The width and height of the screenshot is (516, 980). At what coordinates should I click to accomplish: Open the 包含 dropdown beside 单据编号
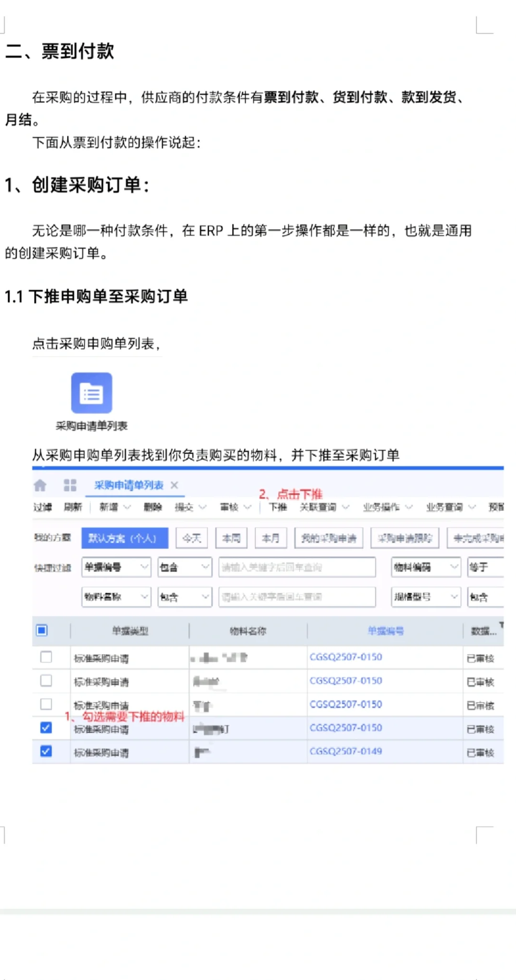[x=185, y=567]
